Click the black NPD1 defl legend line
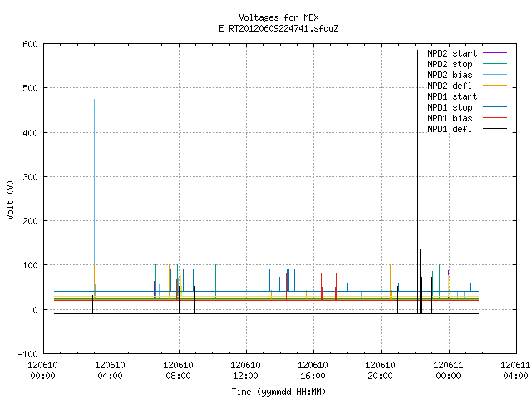The height and width of the screenshot is (399, 532). pyautogui.click(x=495, y=129)
